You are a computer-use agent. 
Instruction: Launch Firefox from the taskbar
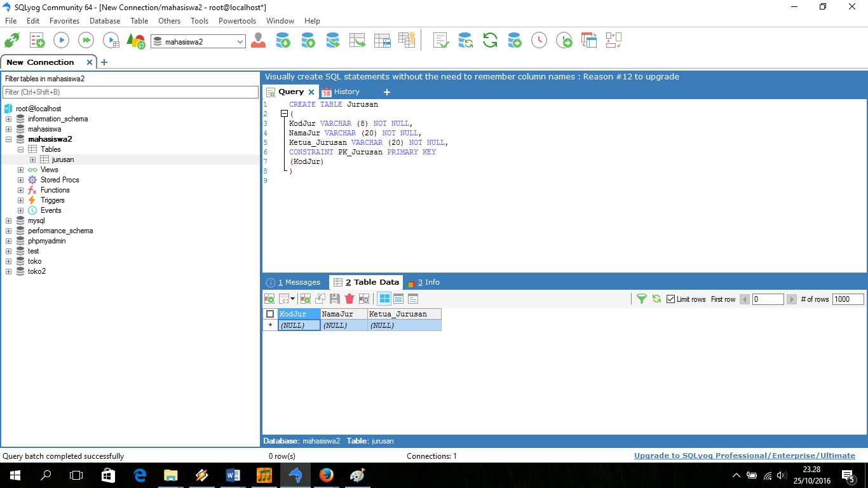tap(326, 475)
